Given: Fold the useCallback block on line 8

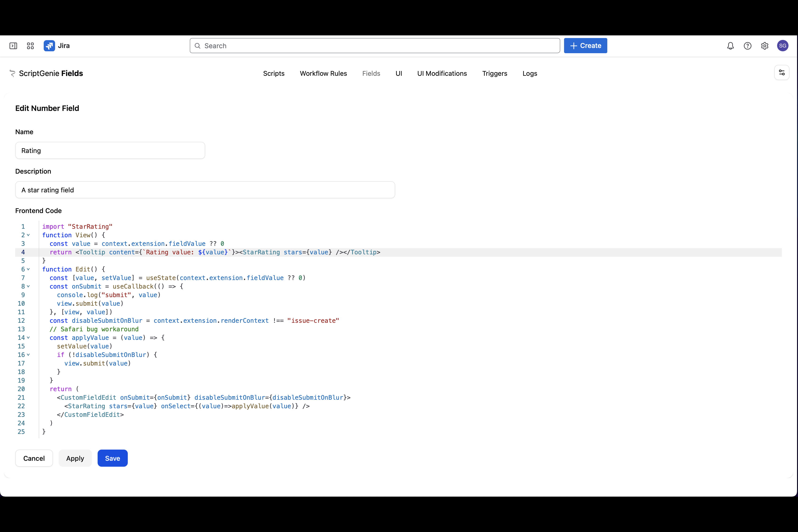Looking at the screenshot, I should pos(28,286).
